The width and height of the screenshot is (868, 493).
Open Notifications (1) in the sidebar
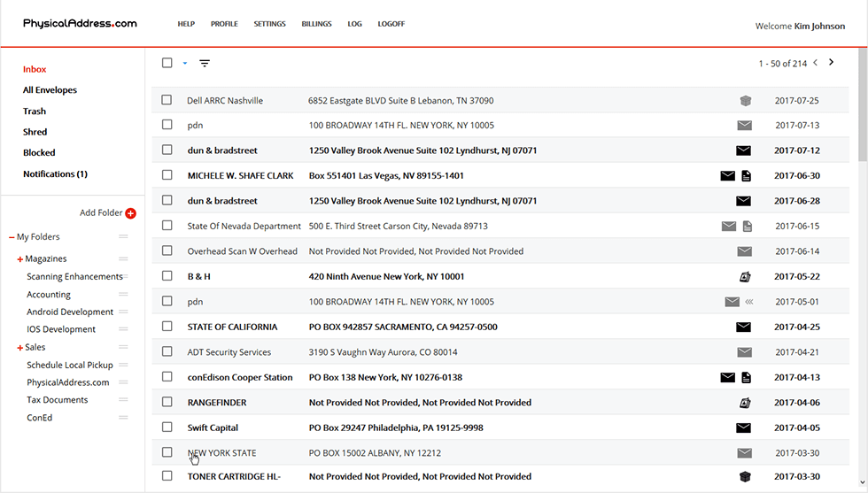[x=55, y=174]
